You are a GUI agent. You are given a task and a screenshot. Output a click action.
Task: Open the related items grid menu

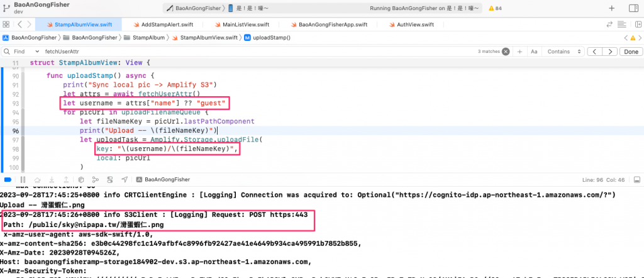pos(6,25)
